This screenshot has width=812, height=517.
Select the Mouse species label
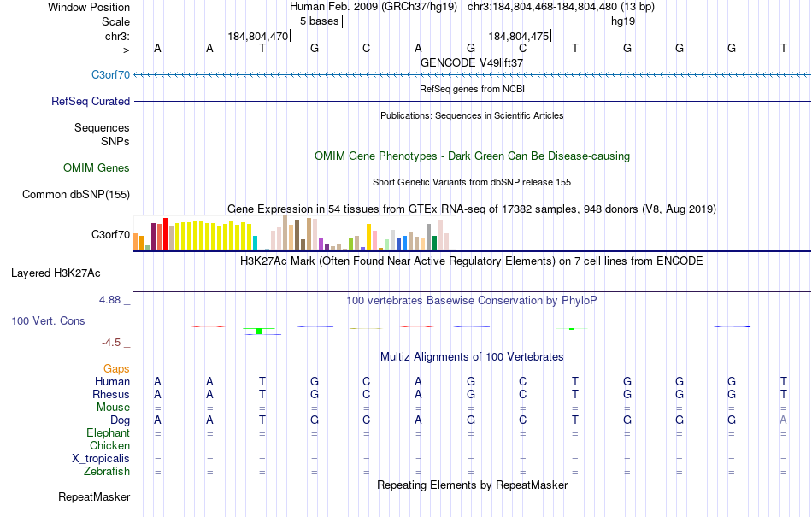(x=113, y=408)
